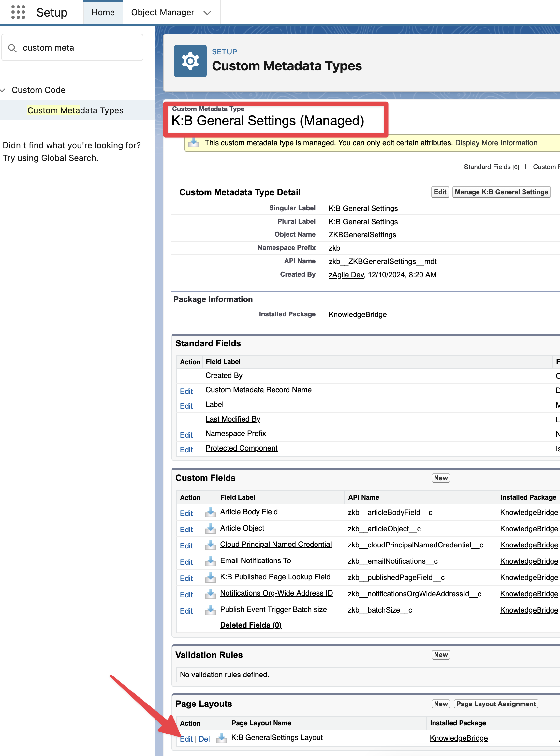Click the managed download icon in yellow banner
Image resolution: width=560 pixels, height=756 pixels.
[x=194, y=143]
